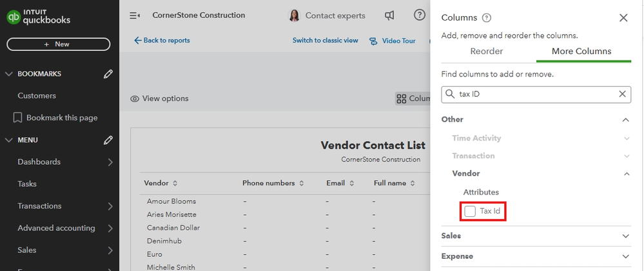This screenshot has height=271, width=644.
Task: Click Contact experts
Action: (x=335, y=16)
